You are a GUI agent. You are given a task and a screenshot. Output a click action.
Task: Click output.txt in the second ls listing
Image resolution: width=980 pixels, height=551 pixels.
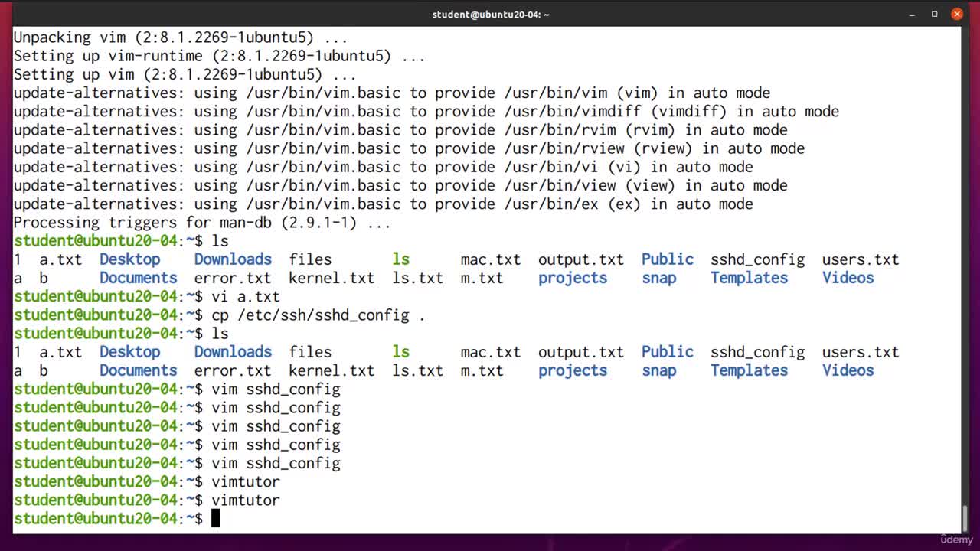(581, 352)
